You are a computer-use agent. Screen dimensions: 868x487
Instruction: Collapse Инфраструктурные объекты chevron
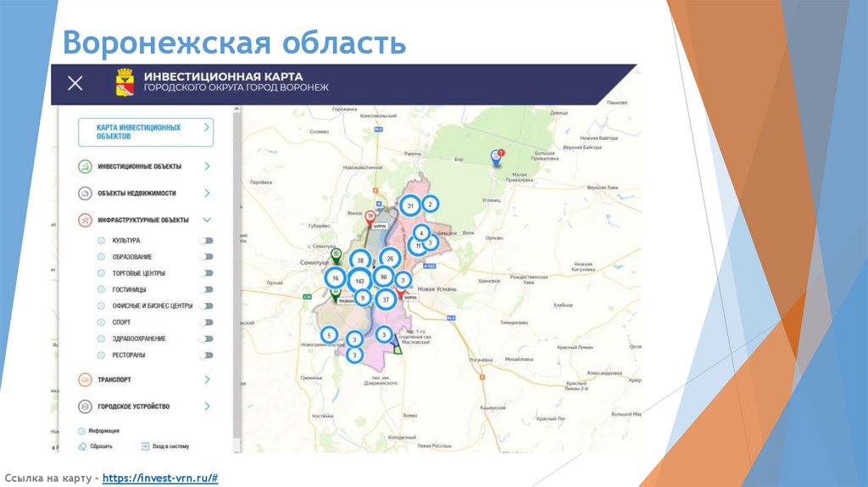(x=207, y=220)
